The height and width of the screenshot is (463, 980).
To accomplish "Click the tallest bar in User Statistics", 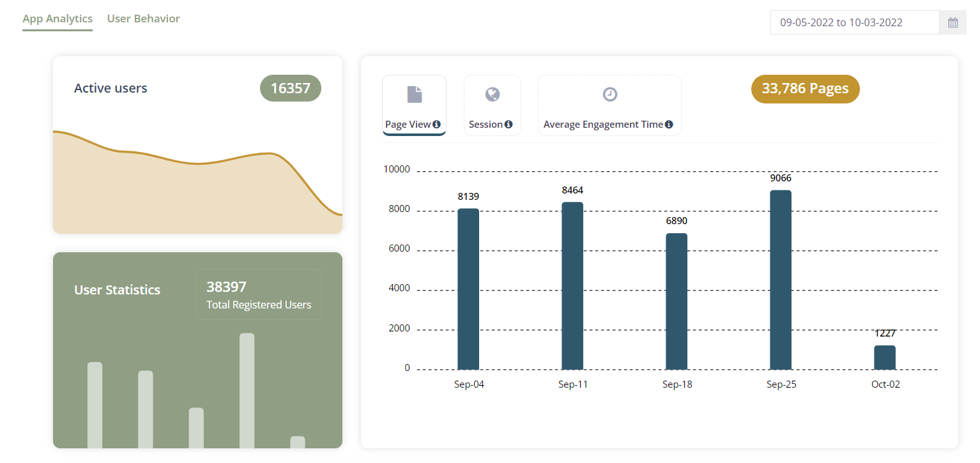I will click(247, 391).
